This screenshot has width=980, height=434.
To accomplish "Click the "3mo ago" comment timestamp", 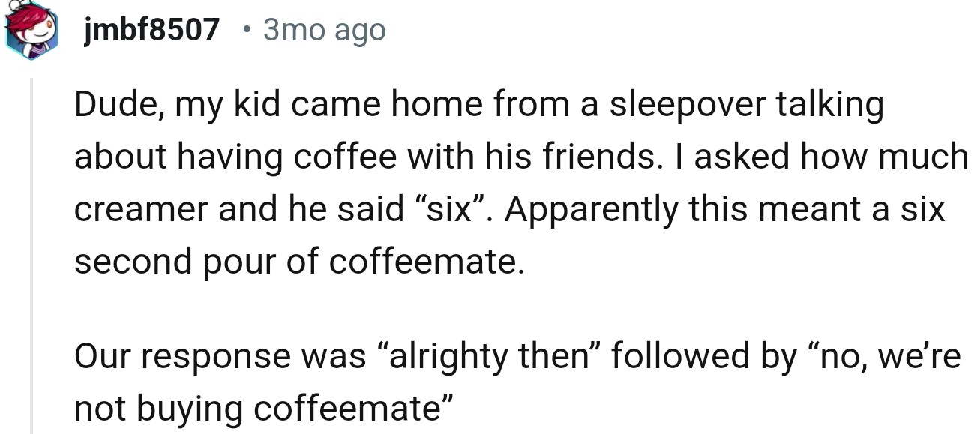I will (324, 31).
